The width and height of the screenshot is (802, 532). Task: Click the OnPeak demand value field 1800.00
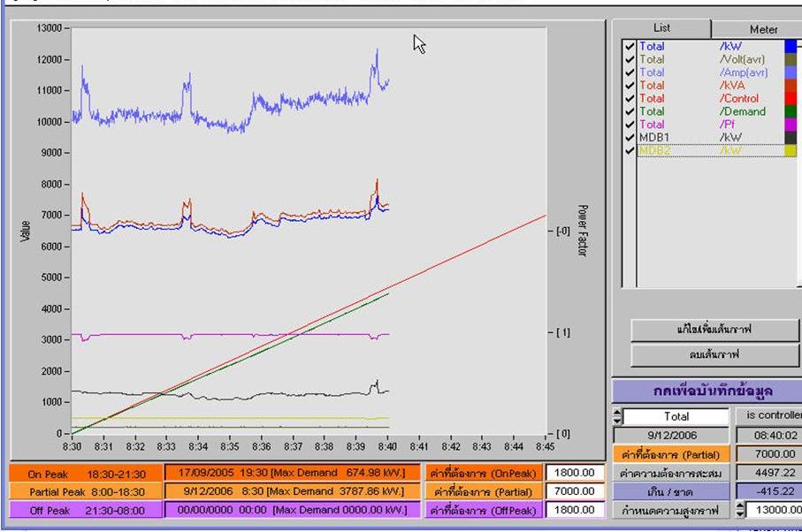coord(573,472)
